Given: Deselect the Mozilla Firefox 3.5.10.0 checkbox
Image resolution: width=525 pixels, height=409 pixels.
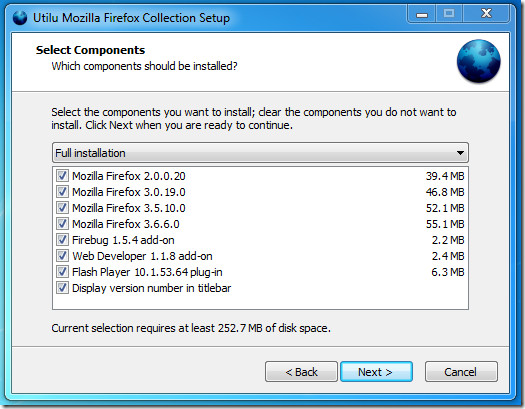Looking at the screenshot, I should [62, 208].
